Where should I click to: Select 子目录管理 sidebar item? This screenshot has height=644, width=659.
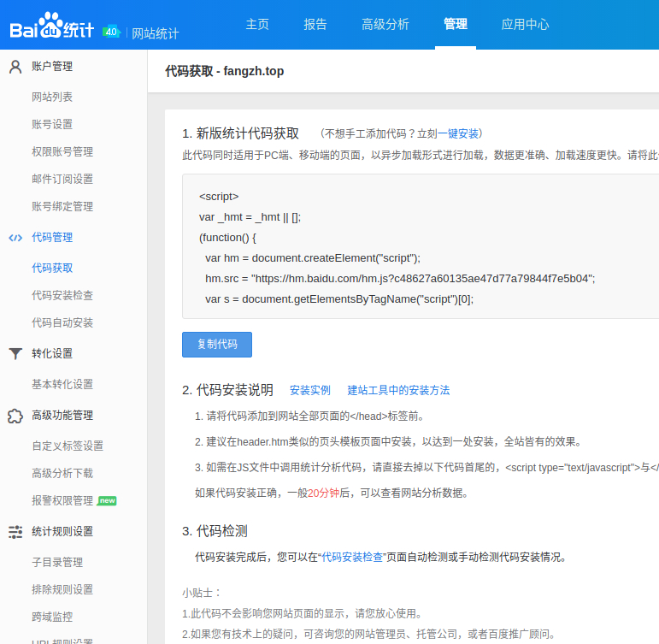(57, 563)
